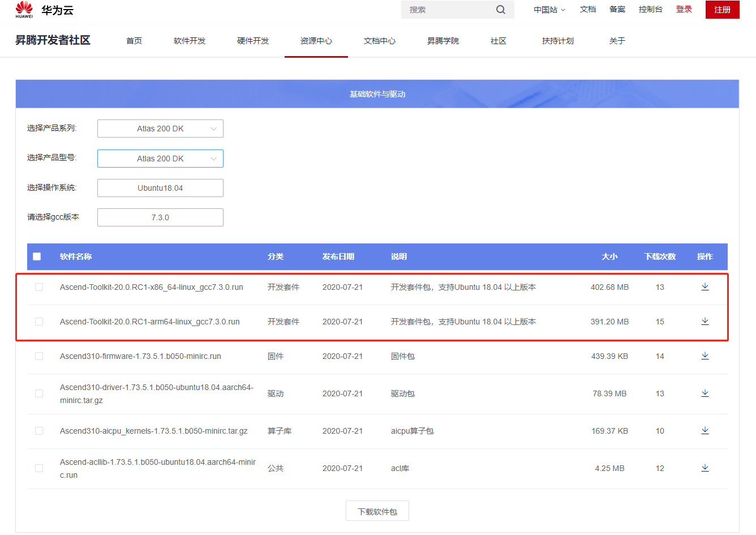Click the 固件包 description cell

403,356
